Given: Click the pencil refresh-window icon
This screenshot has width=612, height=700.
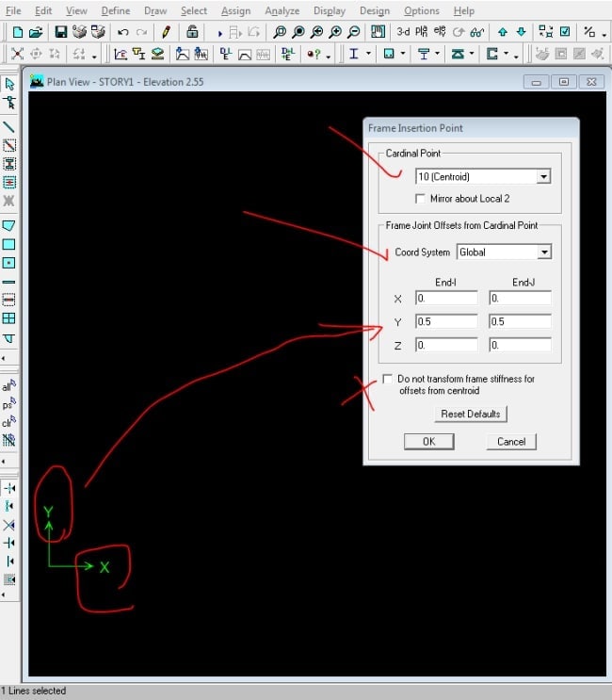Looking at the screenshot, I should click(167, 32).
